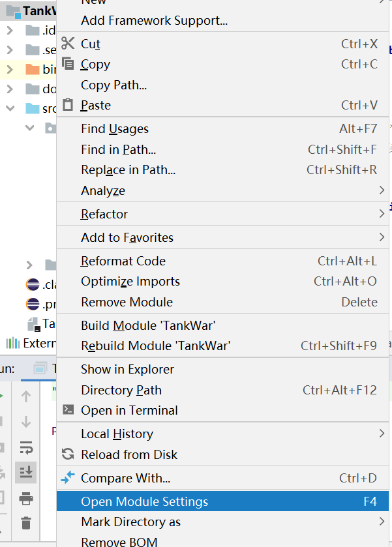Image resolution: width=392 pixels, height=547 pixels.
Task: Click the Open in Terminal icon
Action: pos(68,409)
